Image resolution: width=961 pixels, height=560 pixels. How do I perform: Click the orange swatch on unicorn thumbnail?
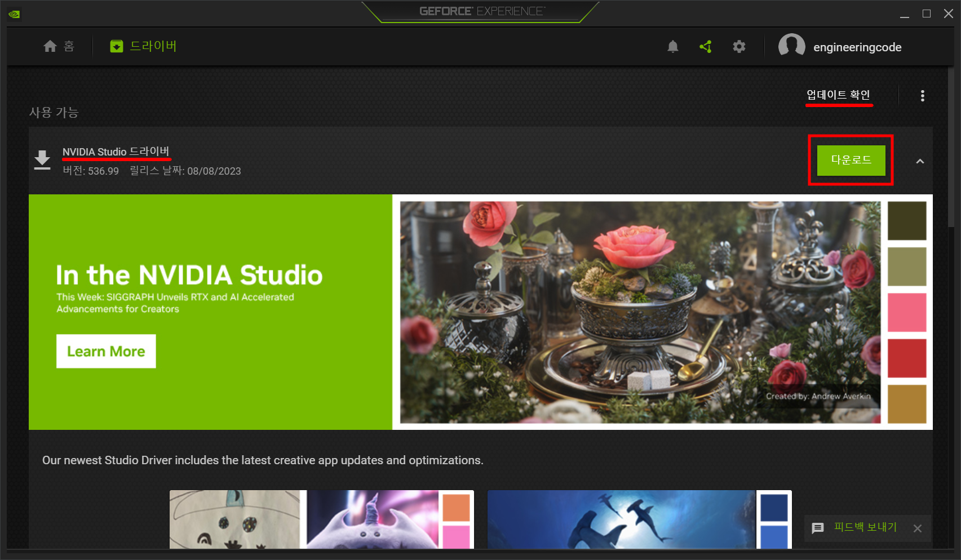[457, 508]
